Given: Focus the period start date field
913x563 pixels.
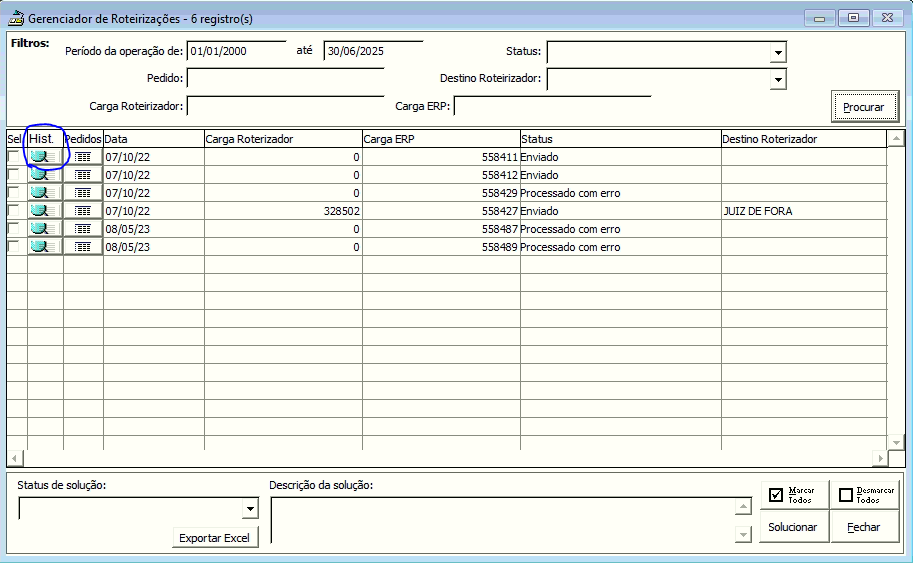Looking at the screenshot, I should 237,51.
